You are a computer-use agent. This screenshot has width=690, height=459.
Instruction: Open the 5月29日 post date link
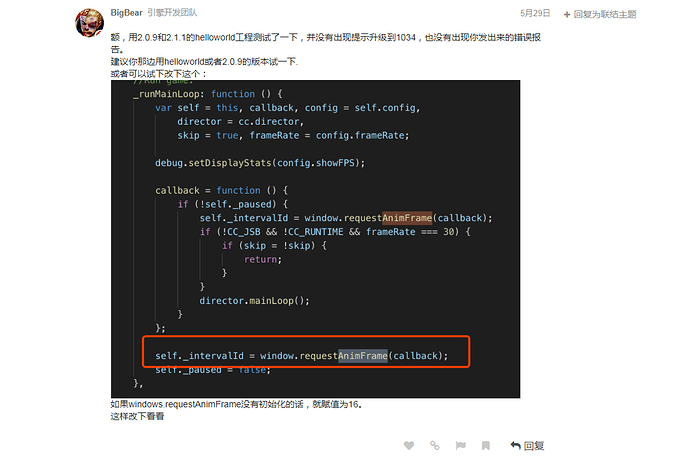click(535, 13)
